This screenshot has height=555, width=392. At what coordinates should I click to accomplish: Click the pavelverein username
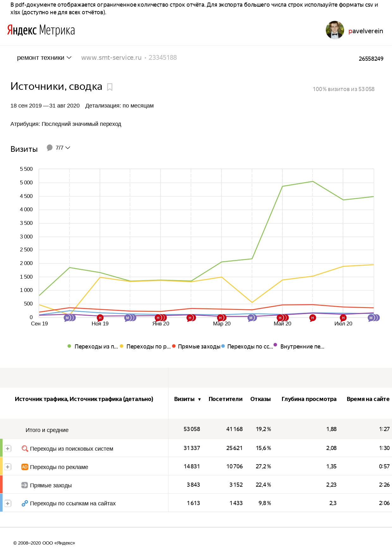tap(365, 31)
